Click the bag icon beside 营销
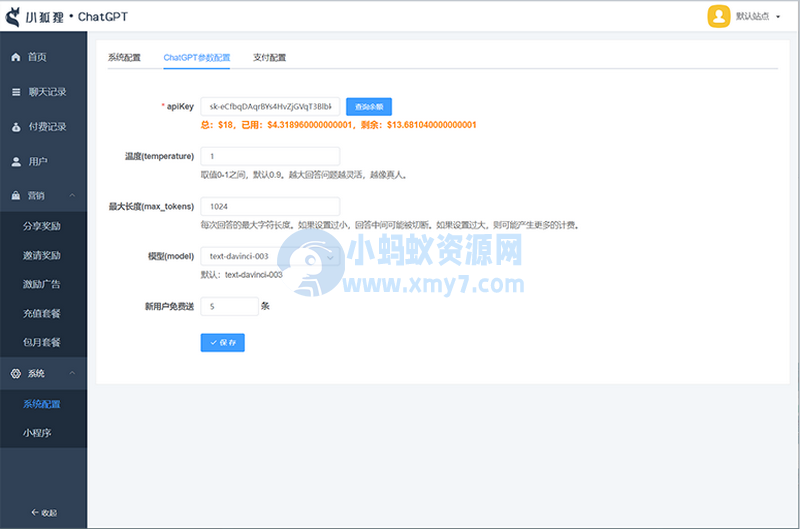Viewport: 800px width, 529px height. click(x=16, y=195)
